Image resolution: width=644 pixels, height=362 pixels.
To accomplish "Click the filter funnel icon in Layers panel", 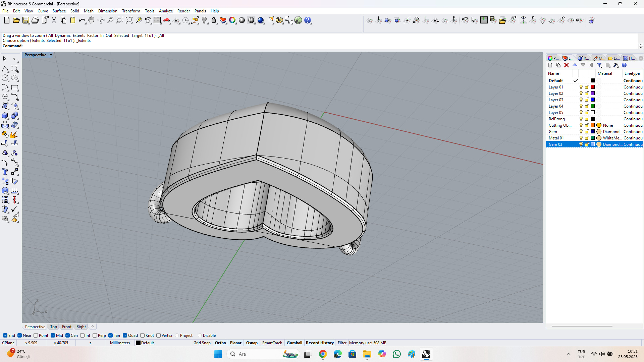I will click(x=599, y=65).
